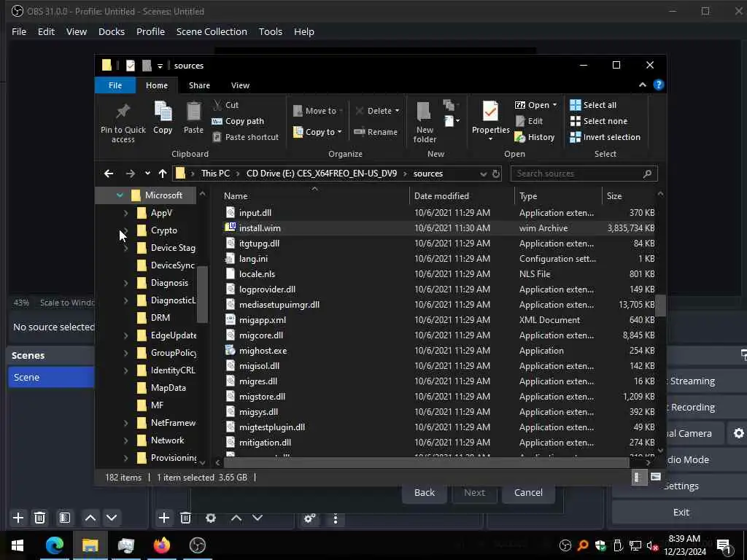
Task: Switch to details view in status bar
Action: point(638,477)
